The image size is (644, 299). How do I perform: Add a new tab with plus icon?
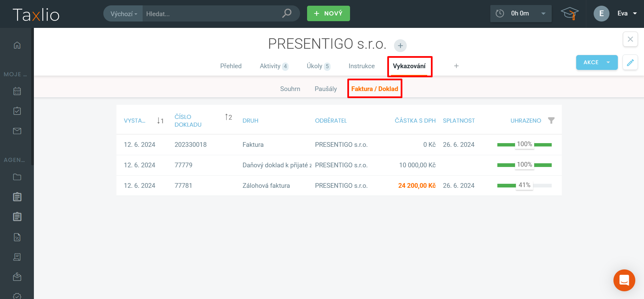456,66
